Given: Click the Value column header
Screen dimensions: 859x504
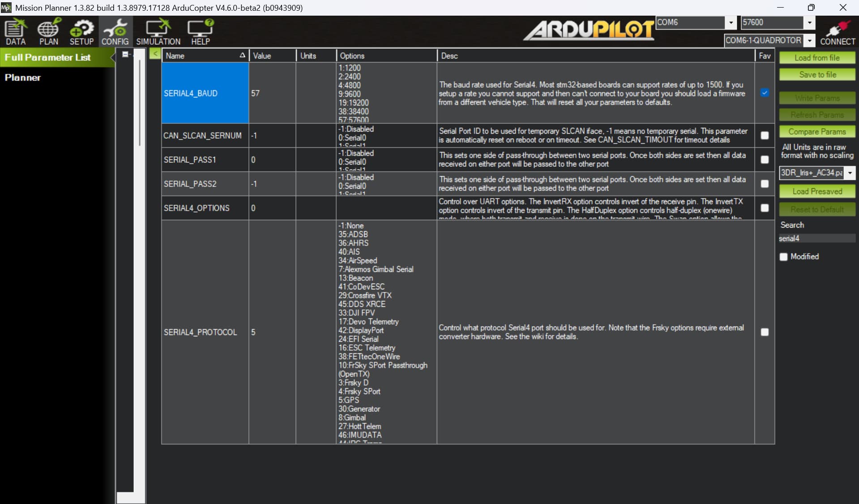Looking at the screenshot, I should 272,55.
